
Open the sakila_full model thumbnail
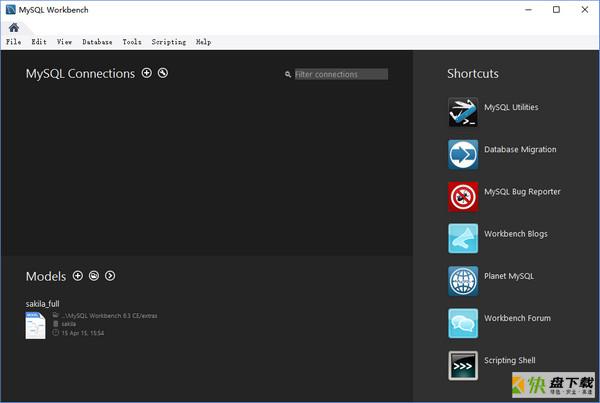coord(36,325)
